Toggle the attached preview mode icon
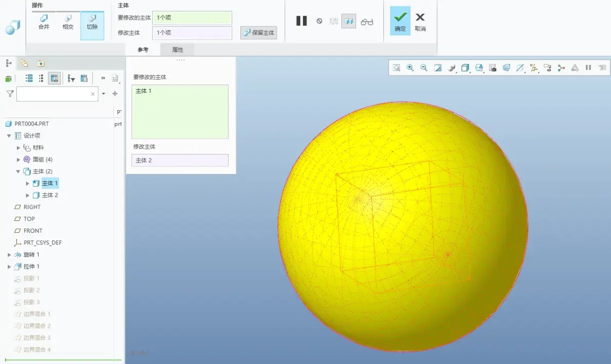 349,21
